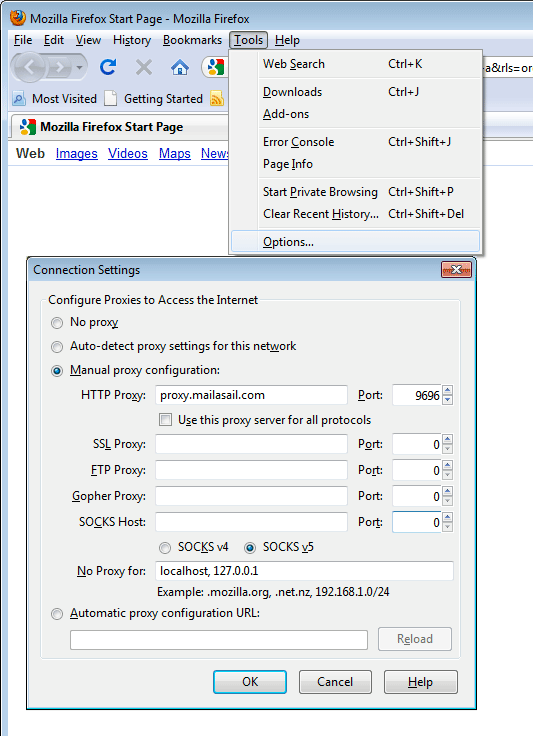The width and height of the screenshot is (533, 736).
Task: Increase the HTTP Proxy port with up arrow
Action: [x=448, y=390]
